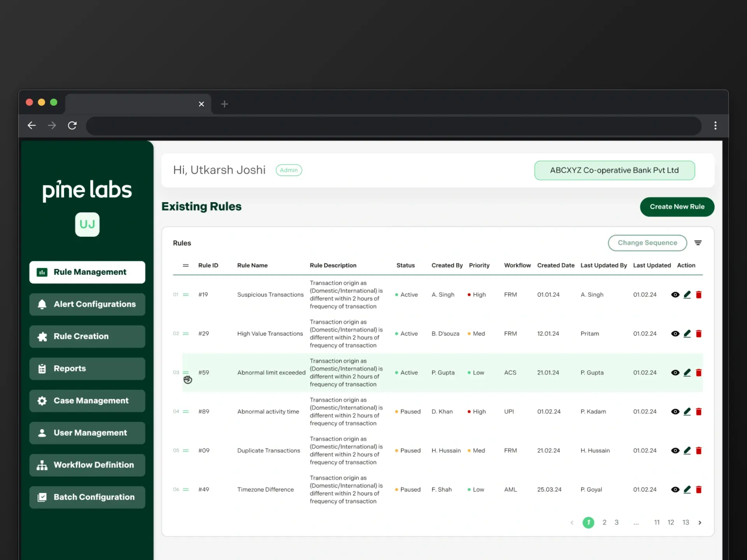Click the Change Sequence button
This screenshot has height=560, width=747.
point(647,243)
